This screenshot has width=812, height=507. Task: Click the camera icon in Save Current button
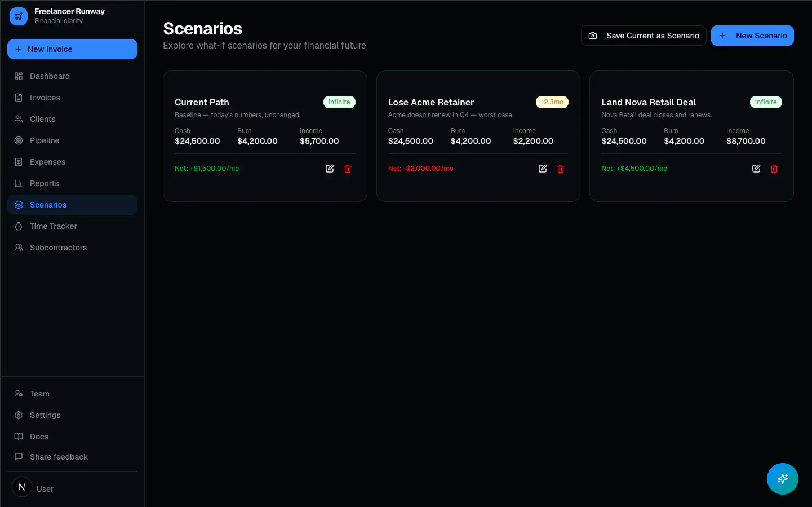593,36
